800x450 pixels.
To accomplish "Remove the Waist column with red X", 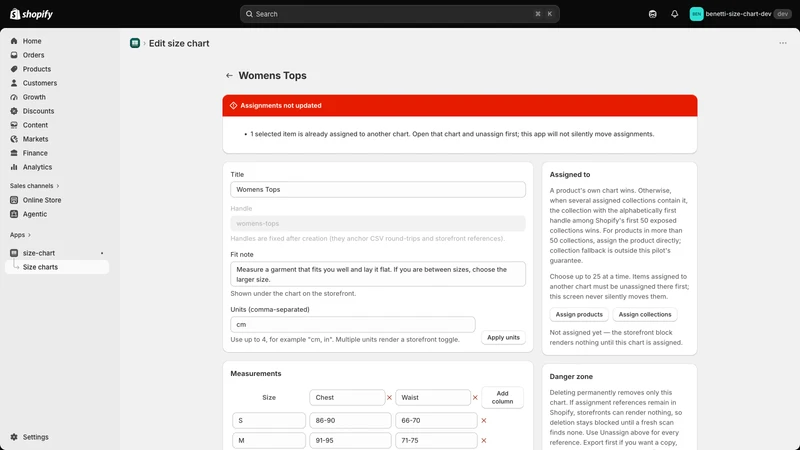I will point(475,397).
